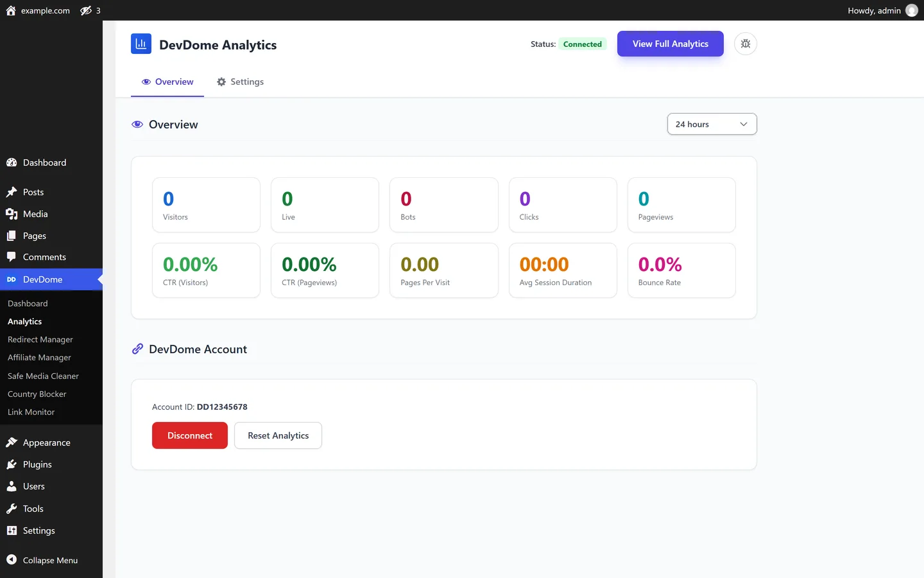
Task: Open the Analytics submenu item
Action: pyautogui.click(x=24, y=321)
